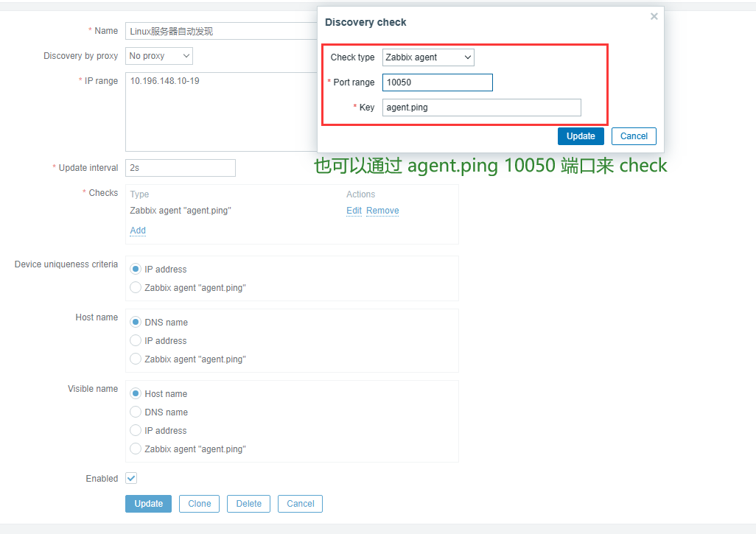Select IP address under Visible name
The height and width of the screenshot is (534, 756).
(x=136, y=430)
